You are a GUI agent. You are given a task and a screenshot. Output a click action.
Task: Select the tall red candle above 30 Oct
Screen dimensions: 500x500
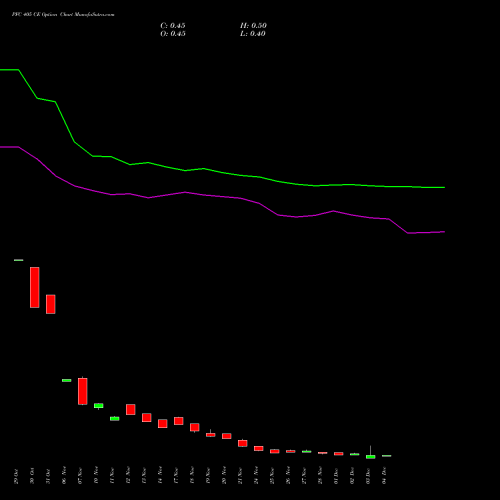pyautogui.click(x=35, y=287)
